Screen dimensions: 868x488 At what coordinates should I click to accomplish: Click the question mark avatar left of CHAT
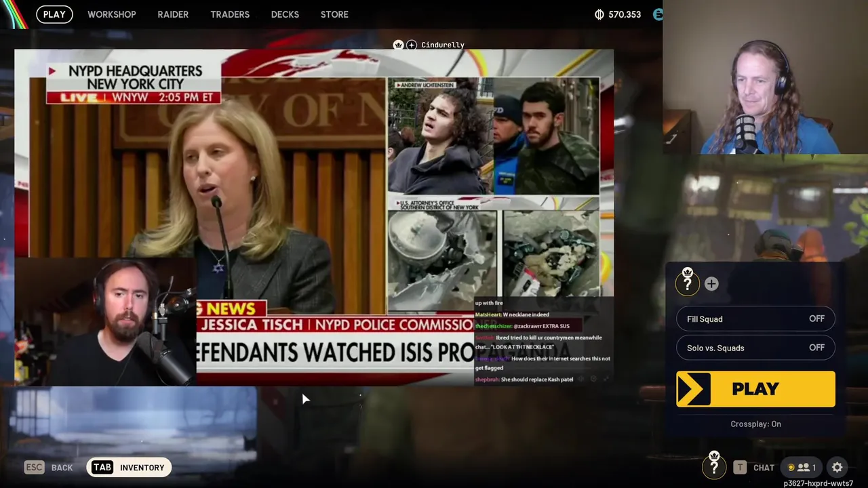(714, 465)
